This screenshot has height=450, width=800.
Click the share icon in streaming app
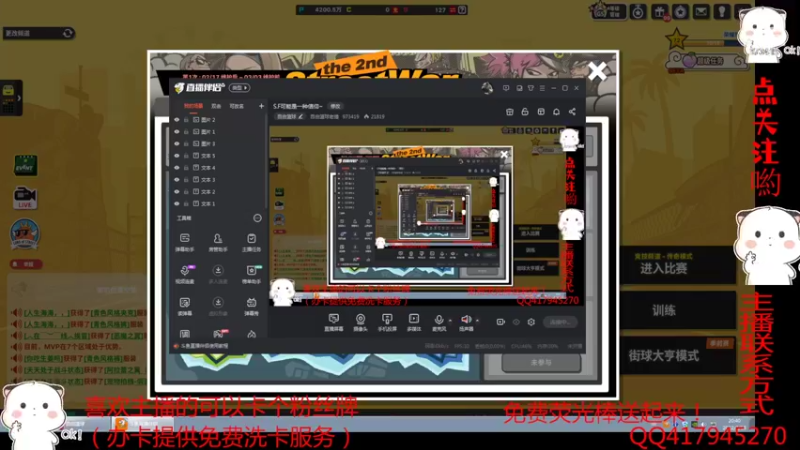click(572, 111)
